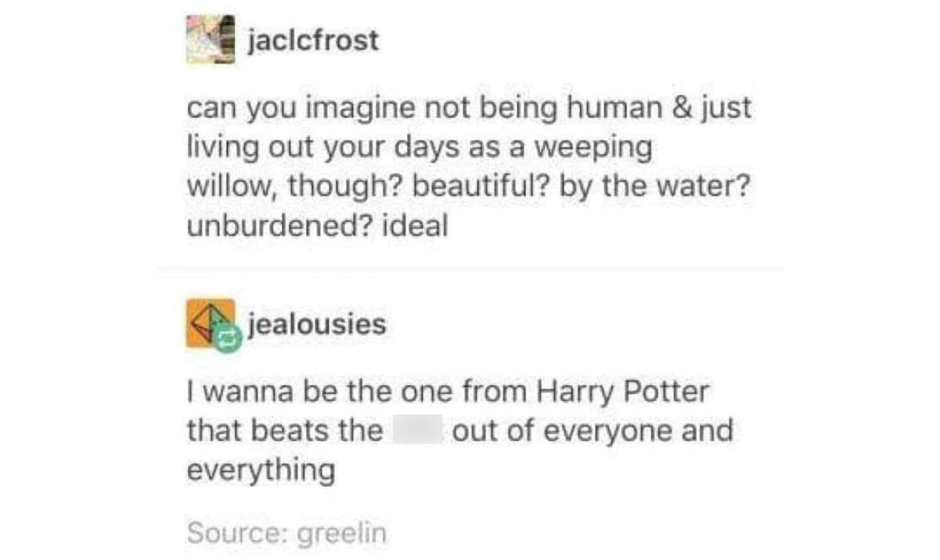
Task: Select the line starting "can you imagine"
Action: 469,109
